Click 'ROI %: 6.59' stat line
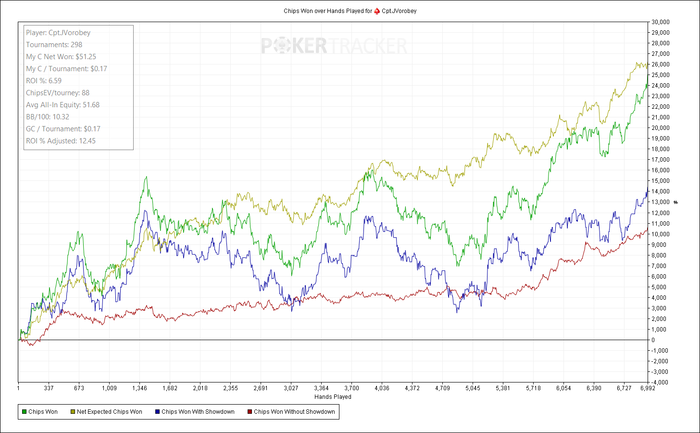 (x=44, y=81)
